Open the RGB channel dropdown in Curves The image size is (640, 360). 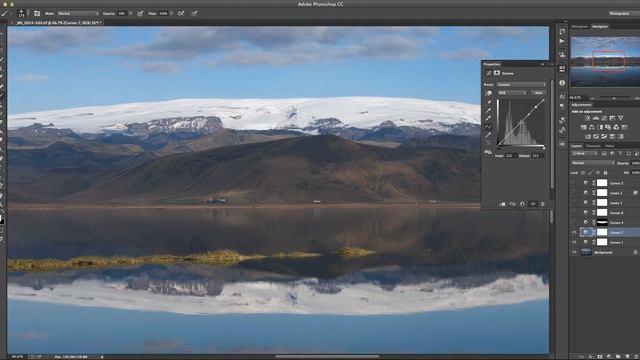512,93
